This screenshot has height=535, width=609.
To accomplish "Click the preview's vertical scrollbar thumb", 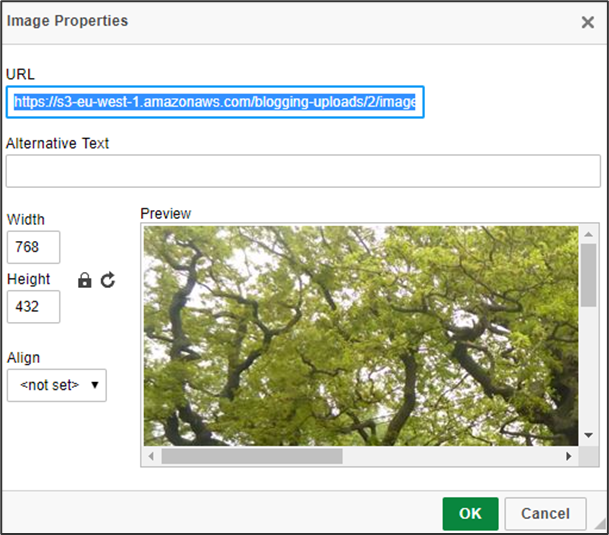I will point(588,275).
